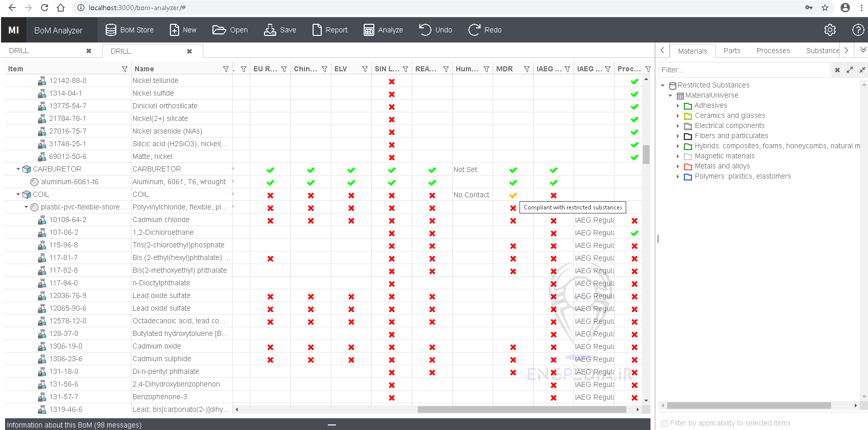Viewport: 868px width, 430px height.
Task: Close the first DRILL tab
Action: pyautogui.click(x=89, y=51)
